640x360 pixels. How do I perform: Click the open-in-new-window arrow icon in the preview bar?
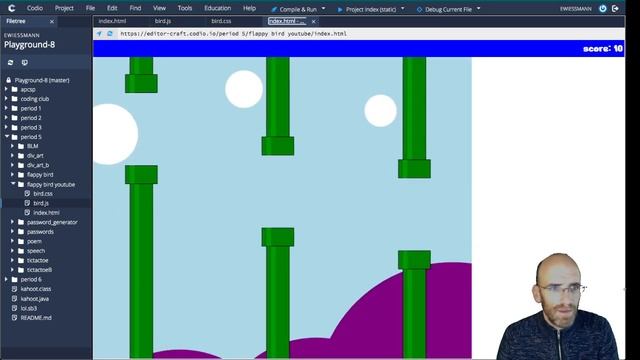click(x=99, y=34)
